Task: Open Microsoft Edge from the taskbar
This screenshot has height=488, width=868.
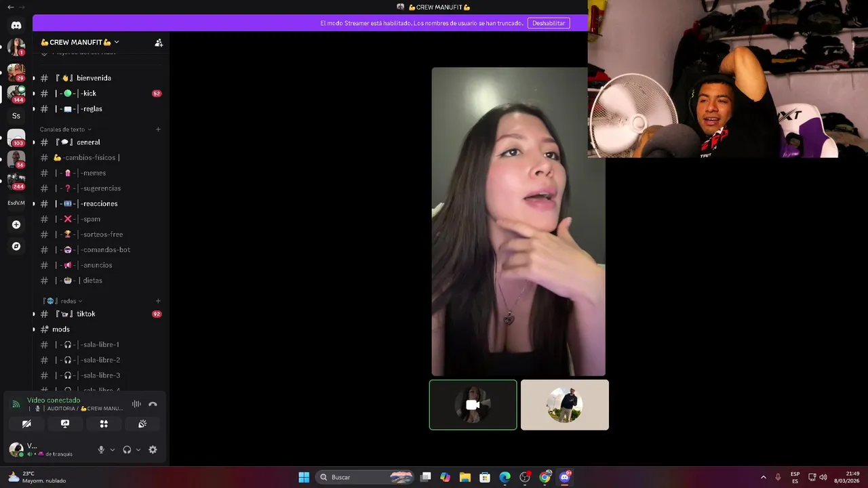Action: pyautogui.click(x=505, y=477)
